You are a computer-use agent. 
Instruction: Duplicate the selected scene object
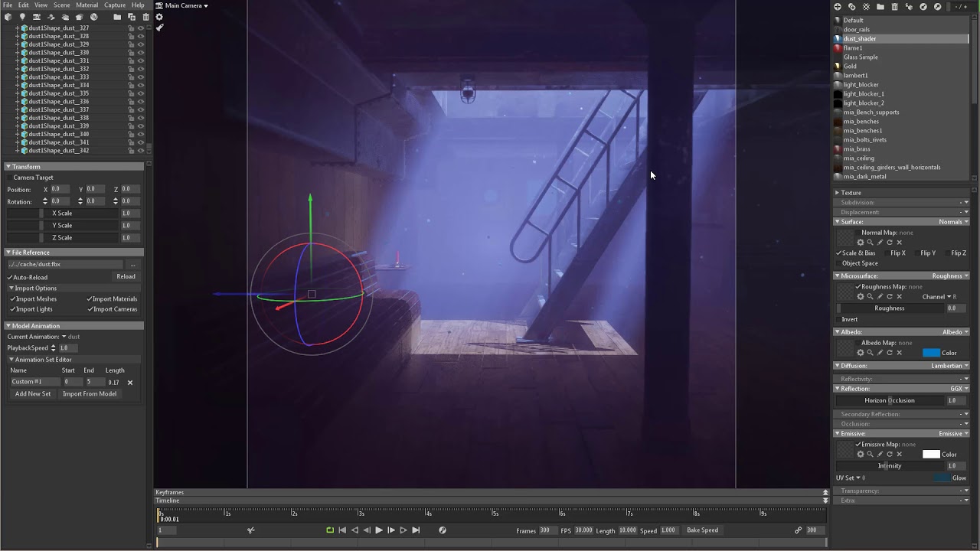132,17
